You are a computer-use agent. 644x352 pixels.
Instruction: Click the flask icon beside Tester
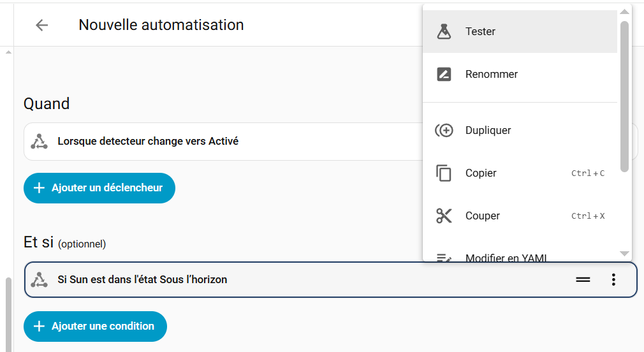(x=444, y=31)
